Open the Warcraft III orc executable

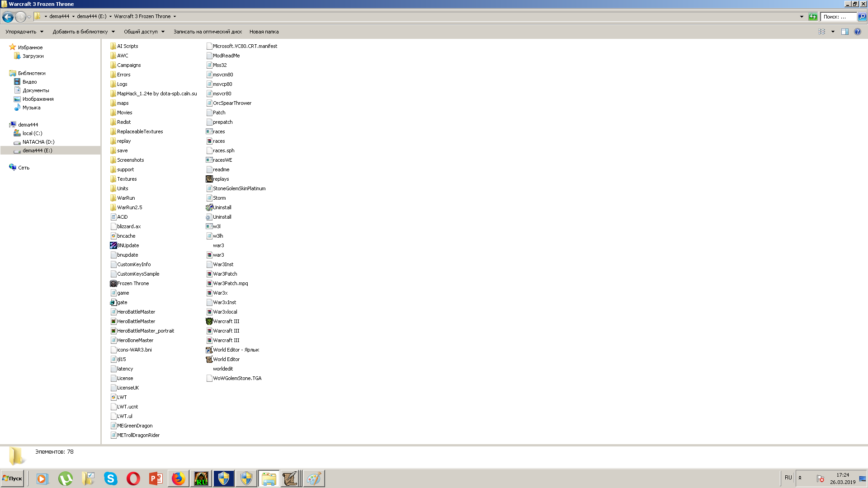click(226, 321)
